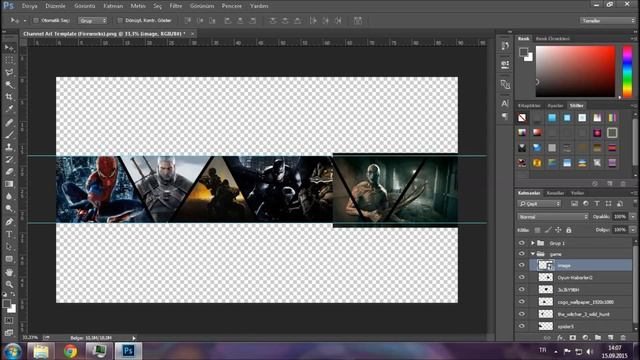Select the Move tool in the toolbox

[9, 48]
